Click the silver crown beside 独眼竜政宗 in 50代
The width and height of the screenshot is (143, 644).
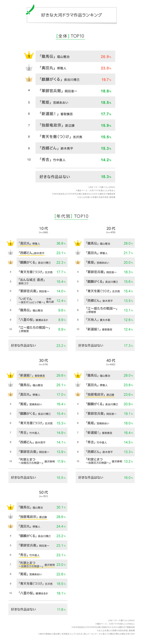coord(10,517)
